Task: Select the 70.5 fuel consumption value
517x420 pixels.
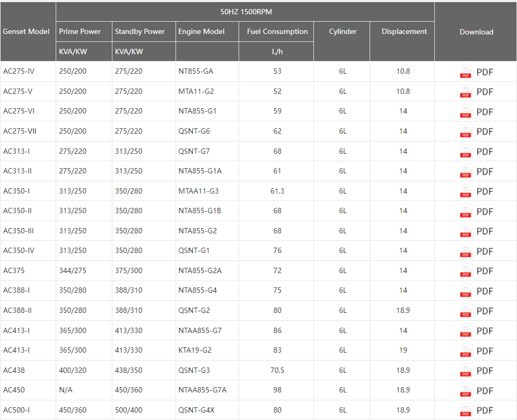Action: click(277, 370)
